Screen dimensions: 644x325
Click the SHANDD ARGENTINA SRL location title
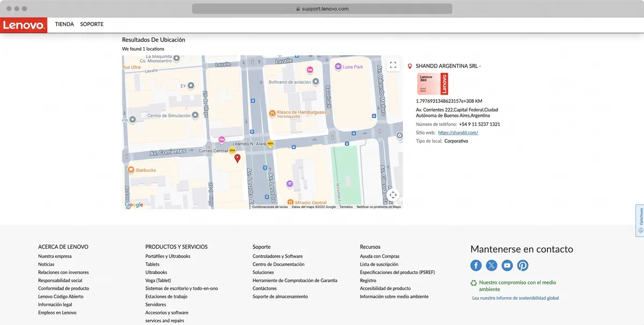[449, 66]
